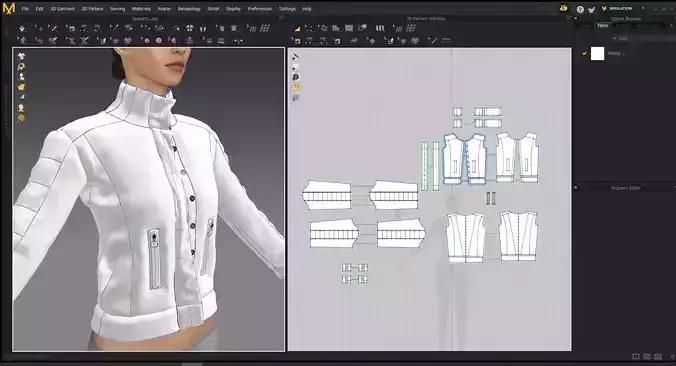Click the first icon in 2D toolbar second row

[x=297, y=41]
